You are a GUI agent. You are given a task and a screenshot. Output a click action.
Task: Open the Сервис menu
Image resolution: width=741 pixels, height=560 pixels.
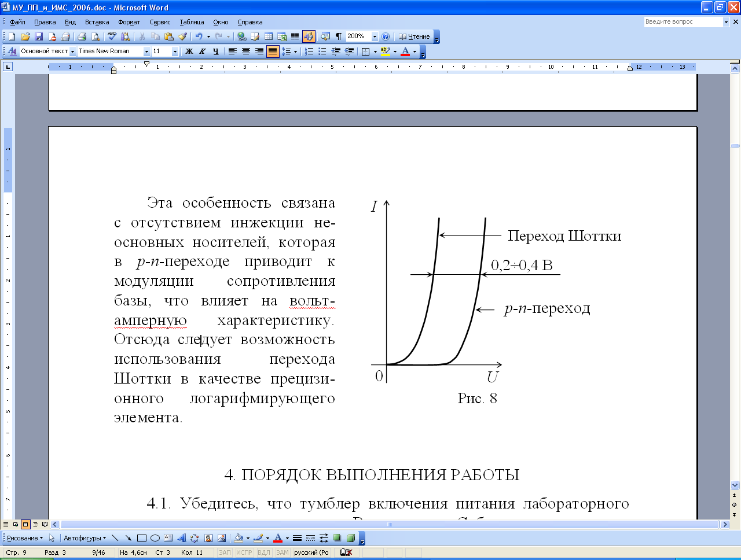coord(160,22)
